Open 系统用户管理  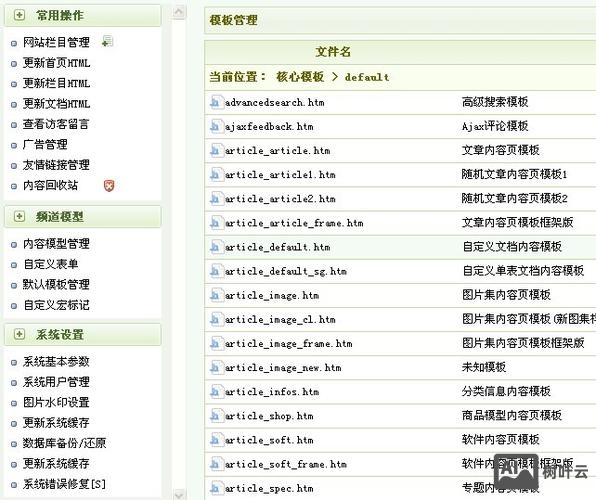pyautogui.click(x=56, y=382)
